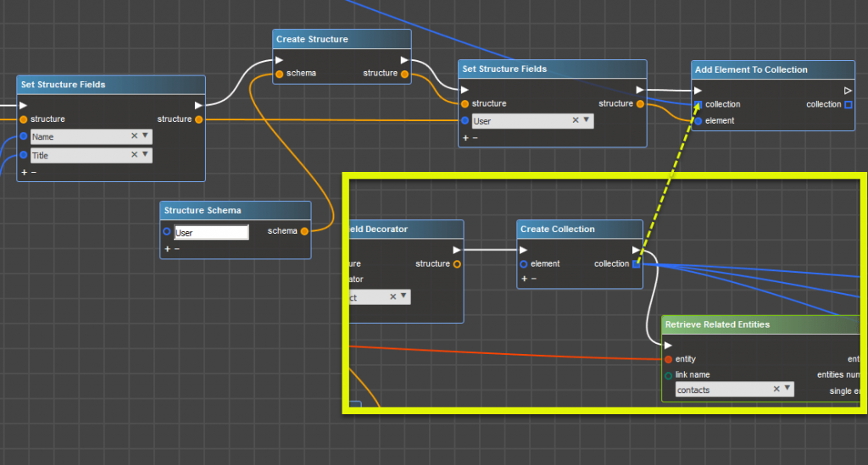
Task: Click the hollow exec output arrow on Add Element To Collection
Action: coord(847,91)
